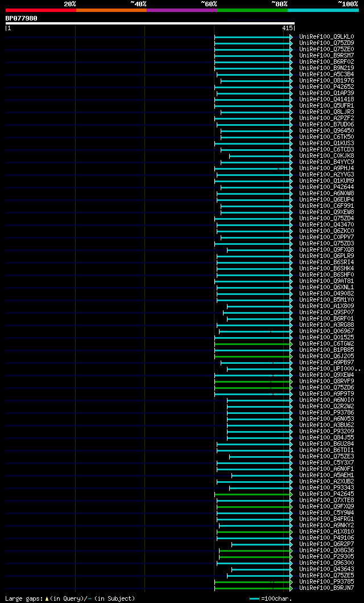Select hit UniRef100_Q1AP39
This screenshot has width=364, height=603.
tap(327, 93)
